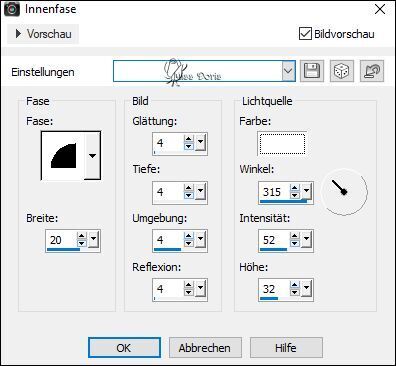The height and width of the screenshot is (366, 396).
Task: Click the Glättung value field
Action: coord(169,143)
